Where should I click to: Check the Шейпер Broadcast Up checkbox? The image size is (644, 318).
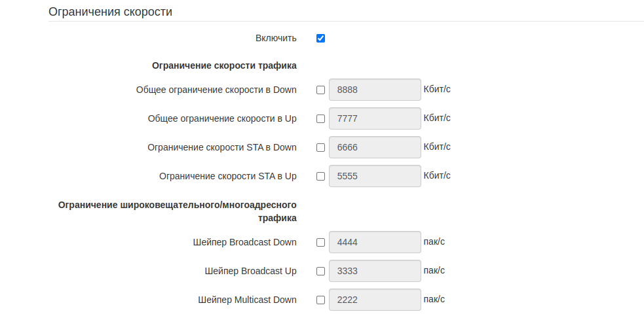click(x=320, y=272)
